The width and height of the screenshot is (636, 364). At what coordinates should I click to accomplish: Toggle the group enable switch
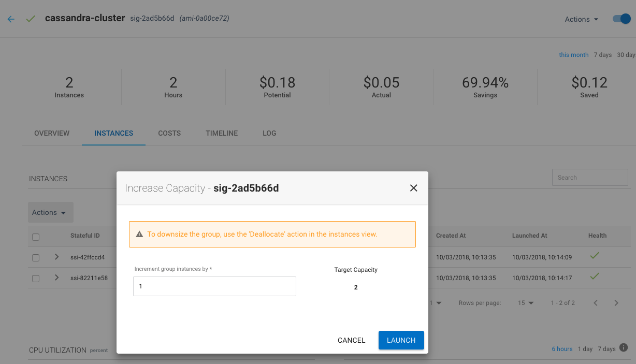pos(621,19)
